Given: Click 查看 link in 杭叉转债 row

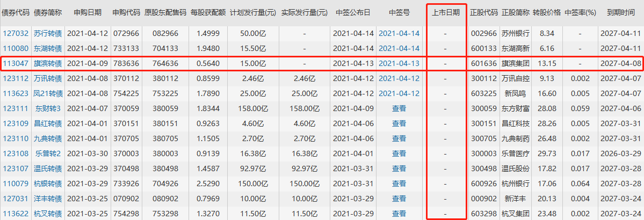Looking at the screenshot, I should coord(399,214).
